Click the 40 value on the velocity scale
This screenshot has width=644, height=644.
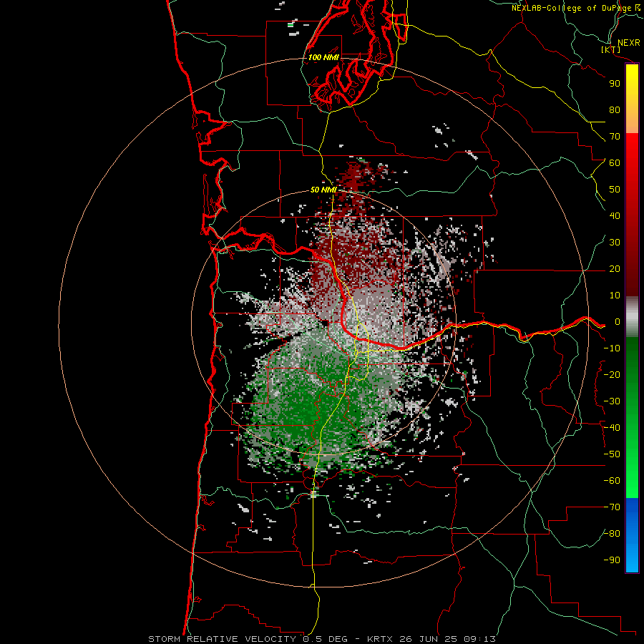[x=615, y=216]
